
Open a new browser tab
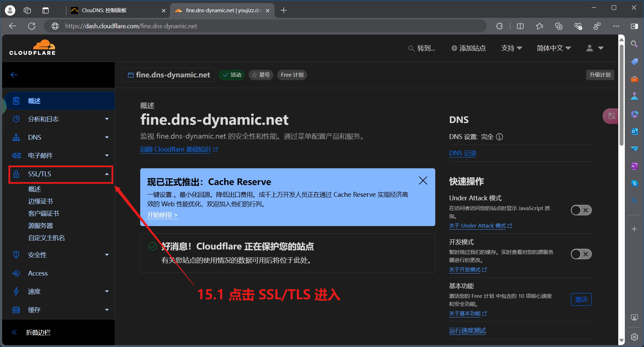click(x=284, y=10)
